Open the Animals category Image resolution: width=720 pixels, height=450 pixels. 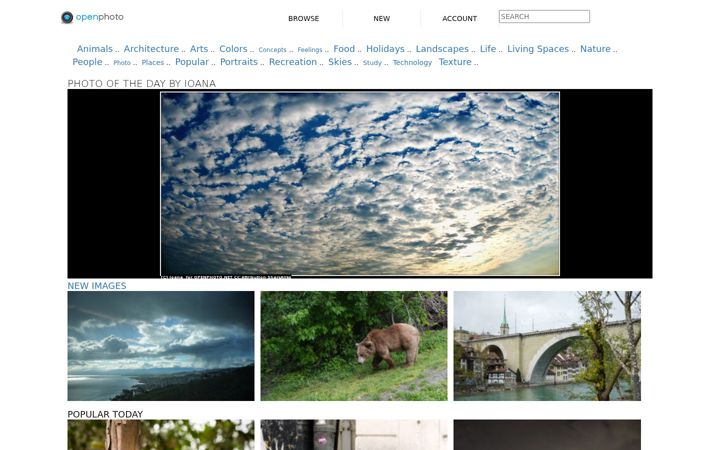tap(95, 49)
